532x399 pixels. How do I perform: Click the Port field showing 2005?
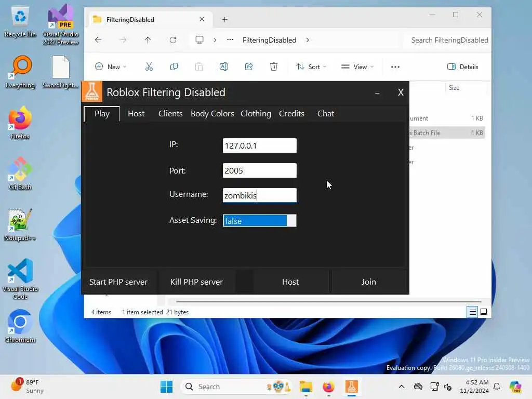click(x=260, y=170)
